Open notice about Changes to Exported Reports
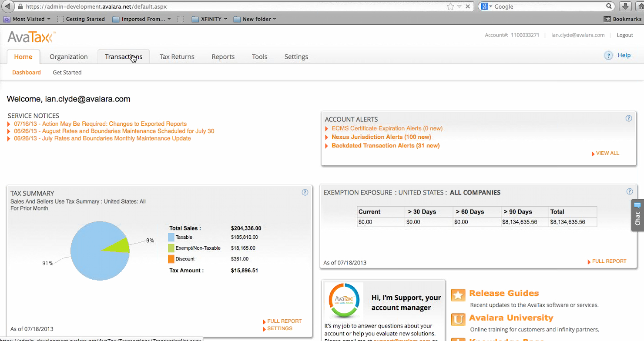Viewport: 644px width, 341px height. coord(100,124)
